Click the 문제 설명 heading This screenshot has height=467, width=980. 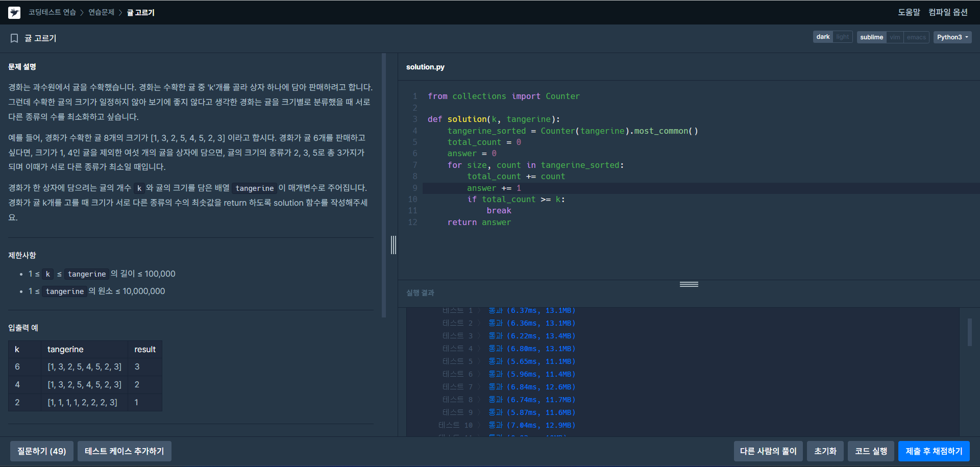(22, 67)
